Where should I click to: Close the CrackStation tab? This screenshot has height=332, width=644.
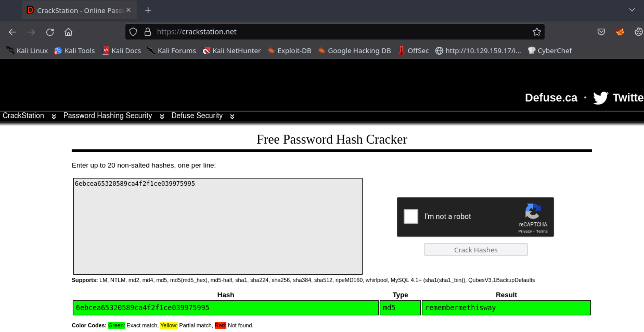[x=128, y=10]
